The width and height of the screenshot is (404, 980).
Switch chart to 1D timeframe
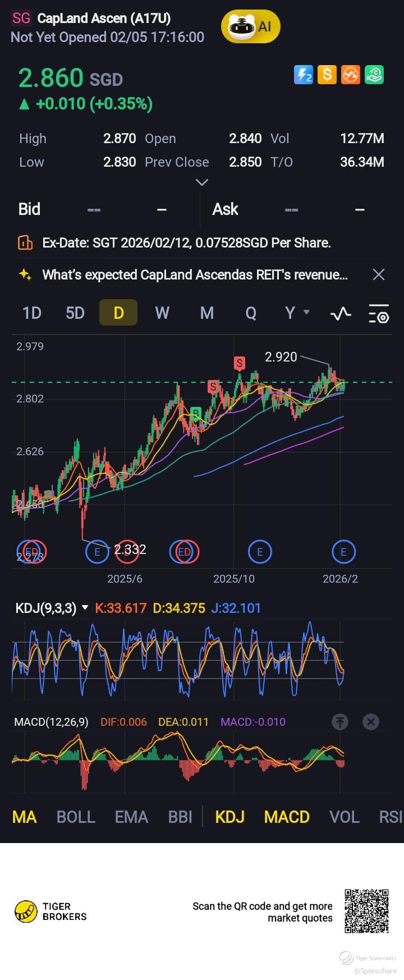click(31, 313)
